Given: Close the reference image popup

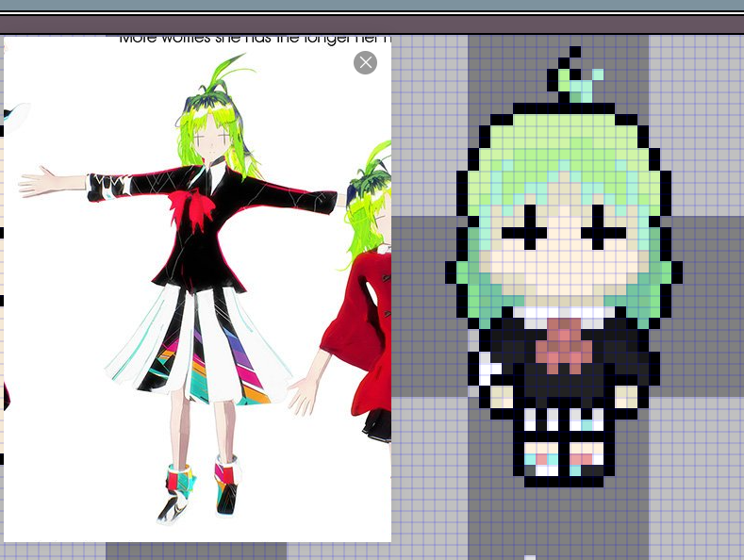Looking at the screenshot, I should (365, 62).
